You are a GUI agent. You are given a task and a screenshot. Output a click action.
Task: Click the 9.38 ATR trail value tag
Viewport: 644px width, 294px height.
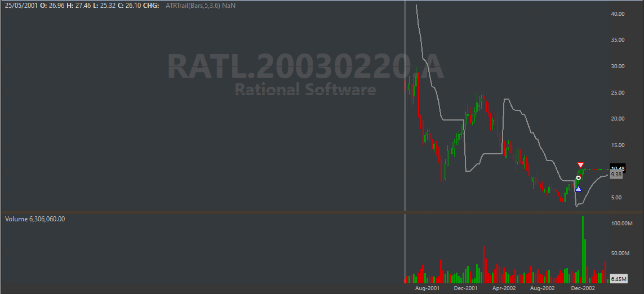point(616,175)
